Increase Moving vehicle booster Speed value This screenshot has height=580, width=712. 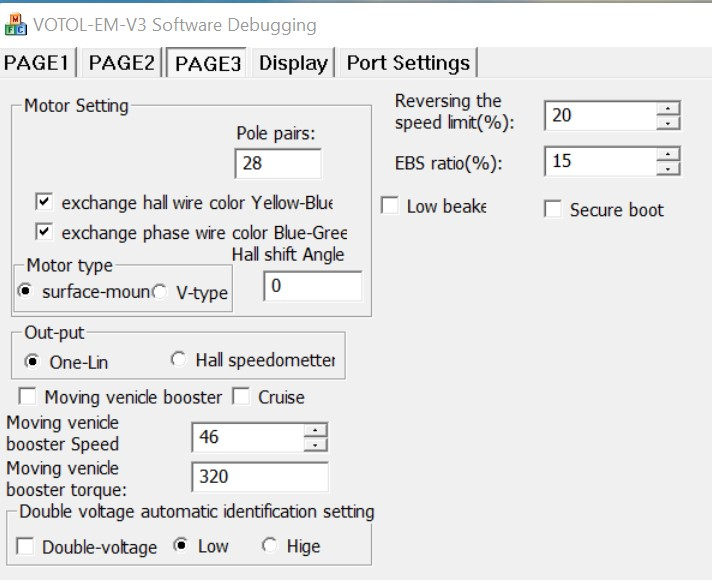click(315, 431)
